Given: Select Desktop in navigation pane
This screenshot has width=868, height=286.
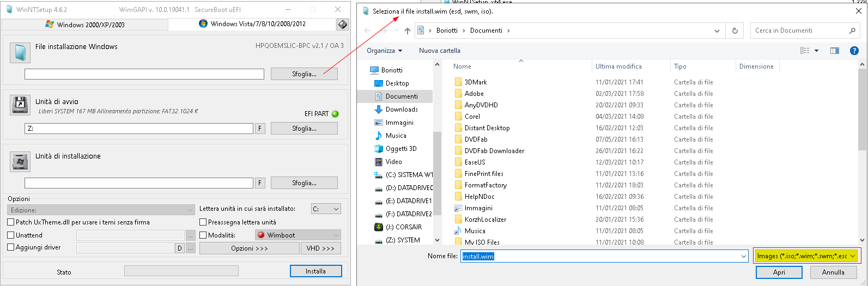Looking at the screenshot, I should pos(397,83).
